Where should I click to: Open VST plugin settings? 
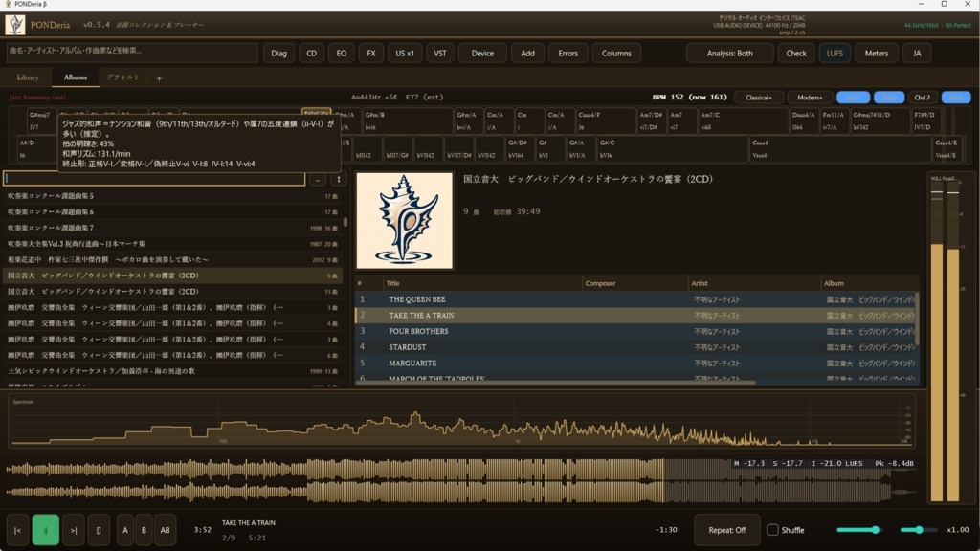(x=440, y=54)
